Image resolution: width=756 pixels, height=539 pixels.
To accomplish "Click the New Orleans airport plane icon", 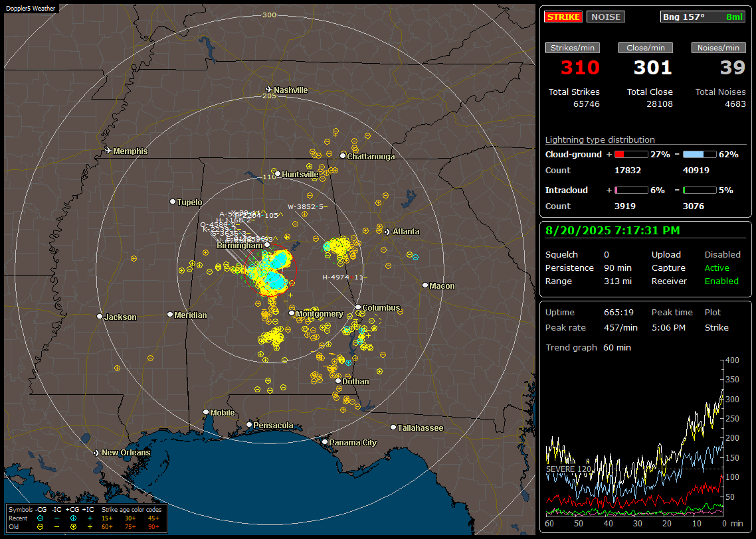I will click(97, 453).
